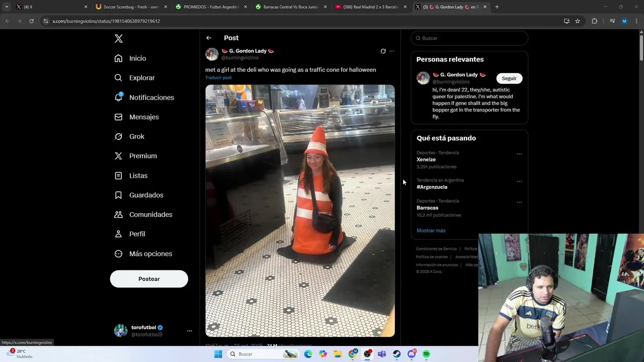
Task: Open G. Gordon Lady in Personas relevantes
Action: pyautogui.click(x=459, y=75)
